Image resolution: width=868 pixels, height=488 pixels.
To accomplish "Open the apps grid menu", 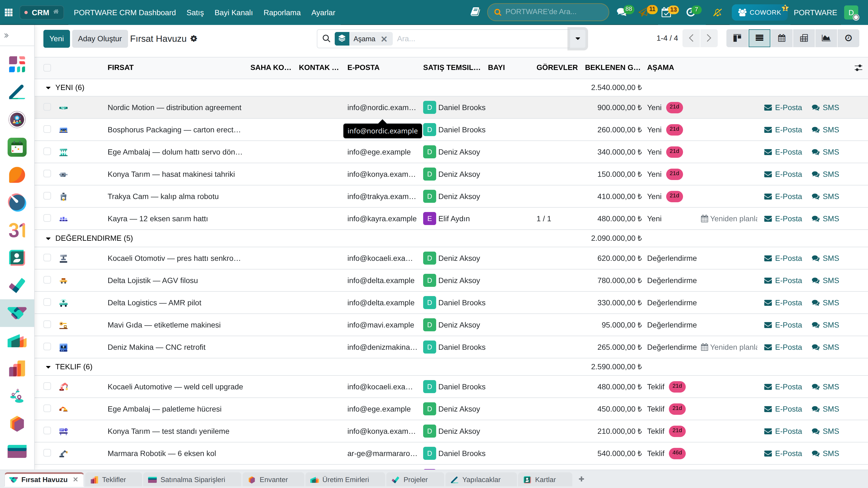I will [x=9, y=12].
